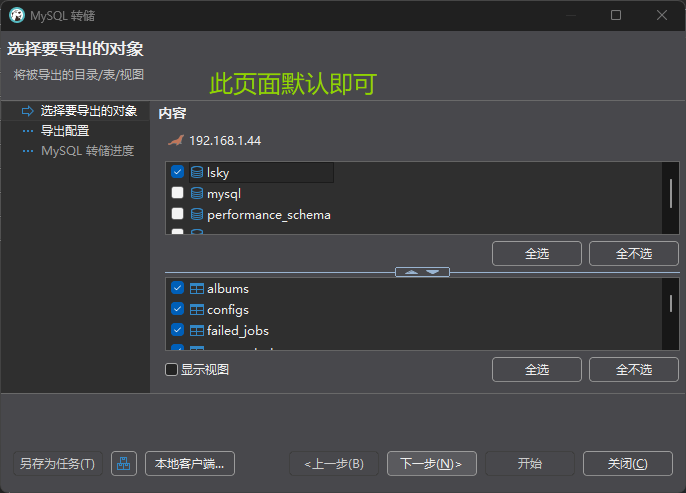This screenshot has height=493, width=686.
Task: Enable the 显示视图 checkbox
Action: click(172, 370)
